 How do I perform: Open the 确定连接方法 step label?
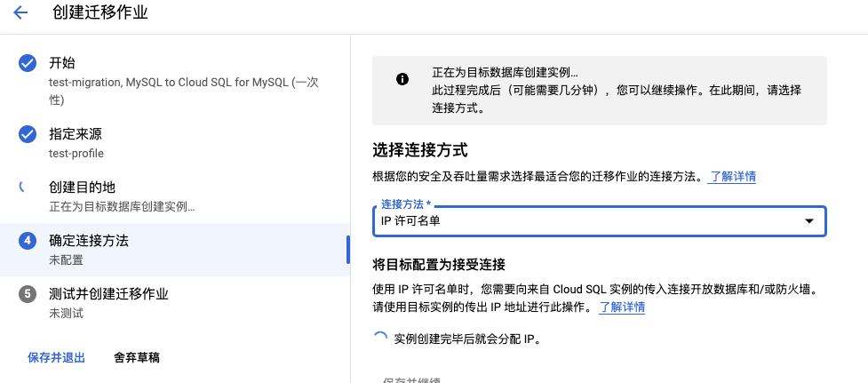[x=89, y=241]
